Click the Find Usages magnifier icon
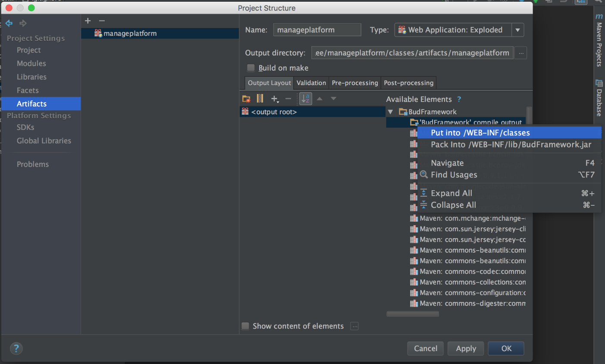This screenshot has height=364, width=605. tap(424, 175)
